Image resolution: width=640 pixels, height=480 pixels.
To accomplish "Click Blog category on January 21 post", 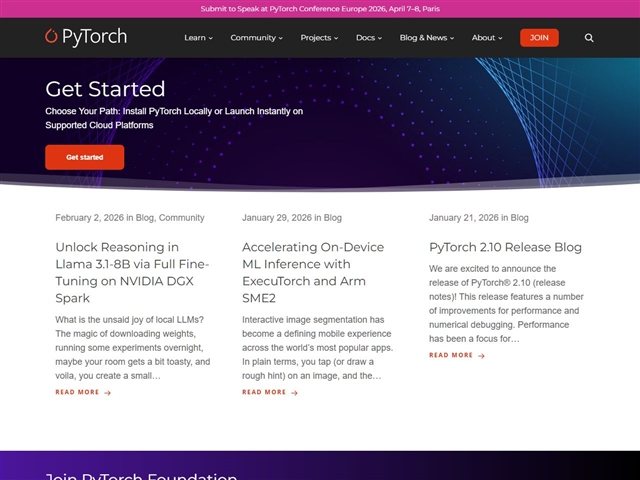I will tap(520, 218).
